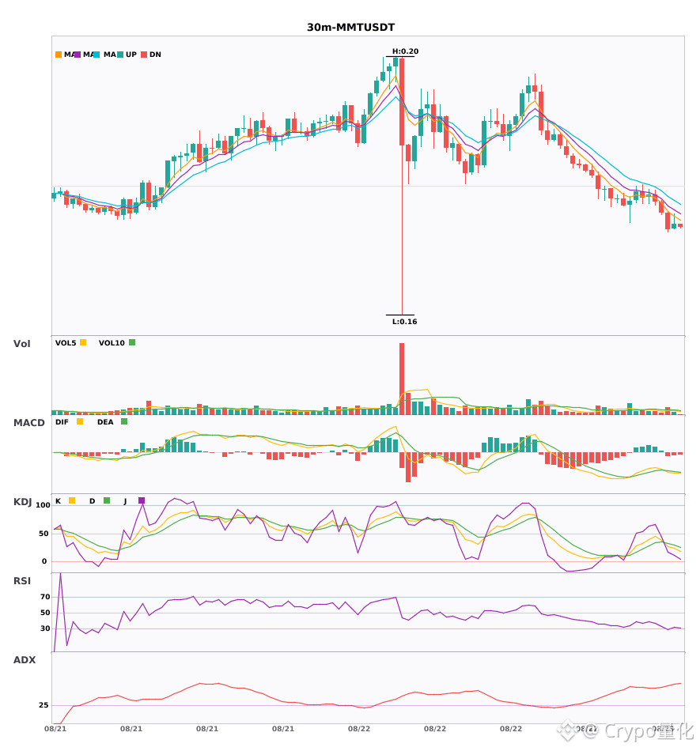Click the VOL10 green legend swatch
This screenshot has height=751, width=700.
tap(132, 342)
